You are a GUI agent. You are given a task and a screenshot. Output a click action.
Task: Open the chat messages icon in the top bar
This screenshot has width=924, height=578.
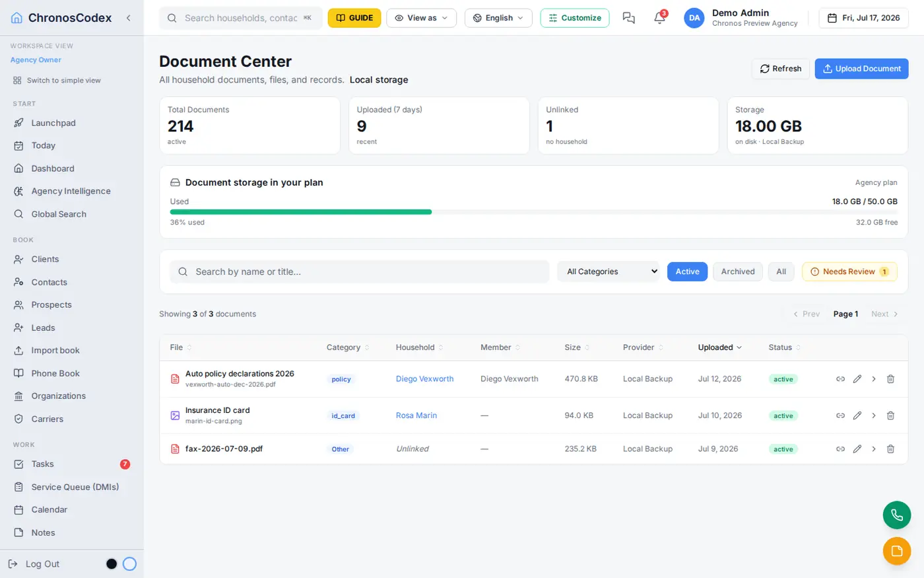(x=628, y=18)
